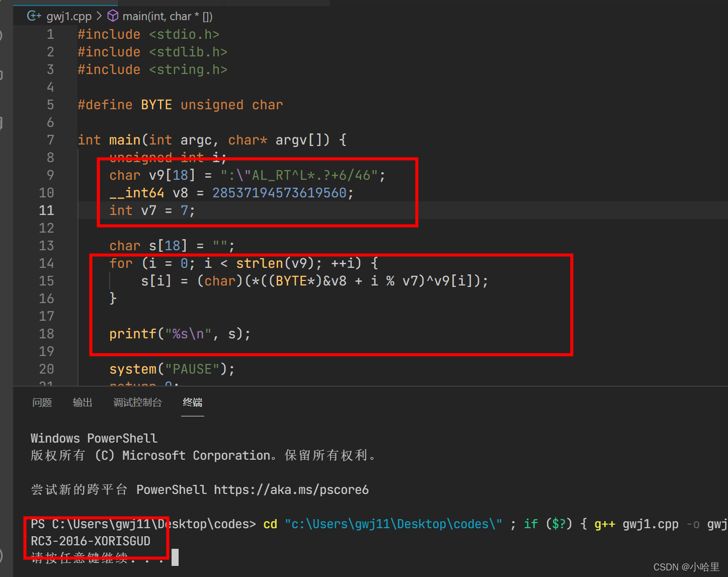
Task: Open the https://aka.ms/pscore6 link in terminal
Action: click(x=291, y=489)
